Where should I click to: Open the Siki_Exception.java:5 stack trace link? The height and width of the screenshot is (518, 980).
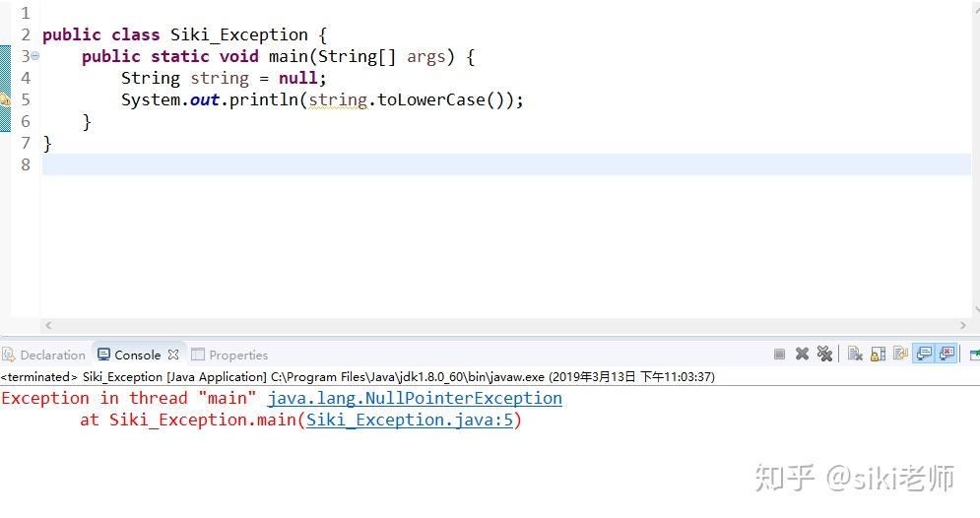(x=410, y=421)
